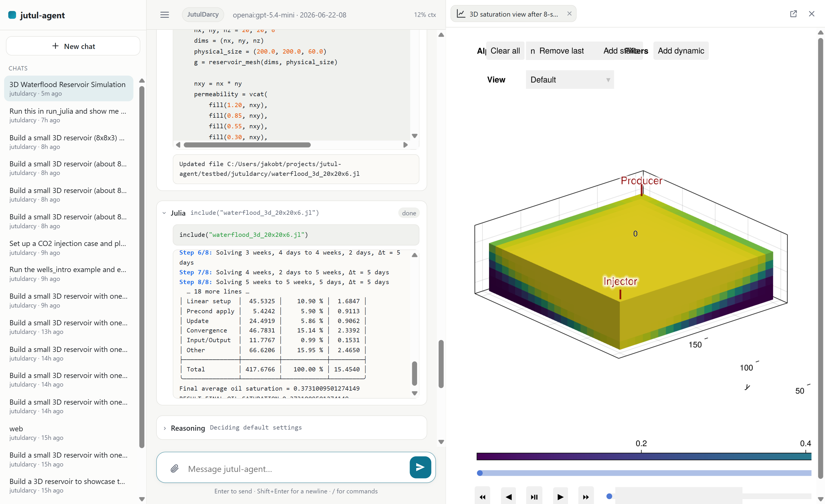Start a New chat
Viewport: 825px width, 504px height.
click(x=73, y=46)
